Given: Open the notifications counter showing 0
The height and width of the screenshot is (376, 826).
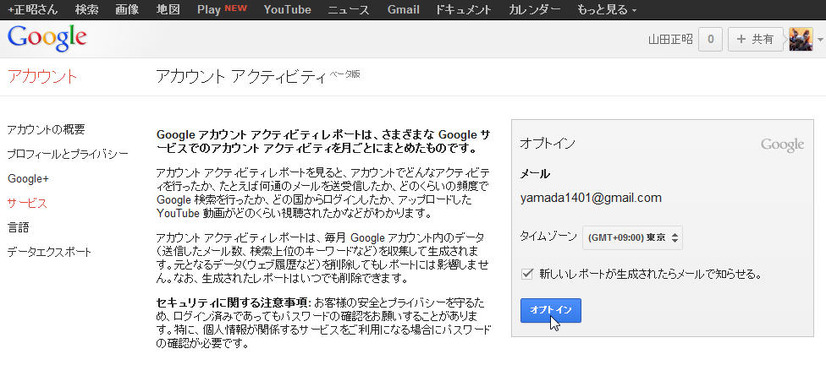Looking at the screenshot, I should 710,39.
